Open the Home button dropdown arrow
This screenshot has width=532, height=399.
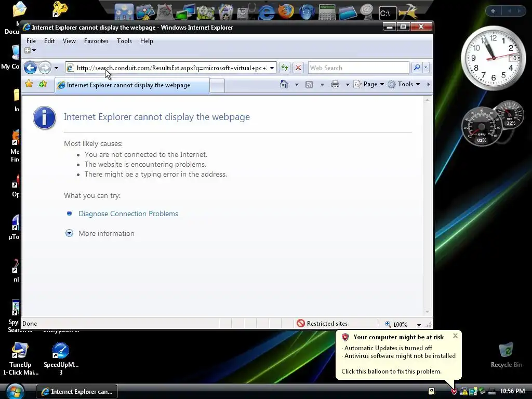point(297,85)
